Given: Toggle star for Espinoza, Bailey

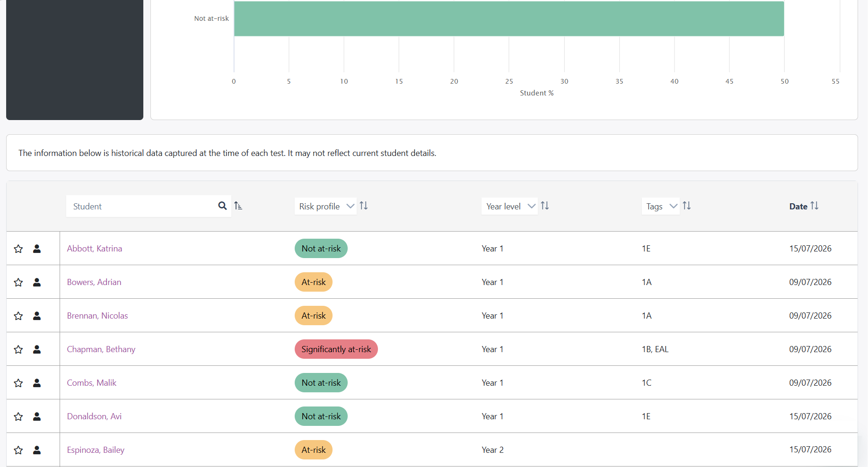Looking at the screenshot, I should pyautogui.click(x=18, y=450).
